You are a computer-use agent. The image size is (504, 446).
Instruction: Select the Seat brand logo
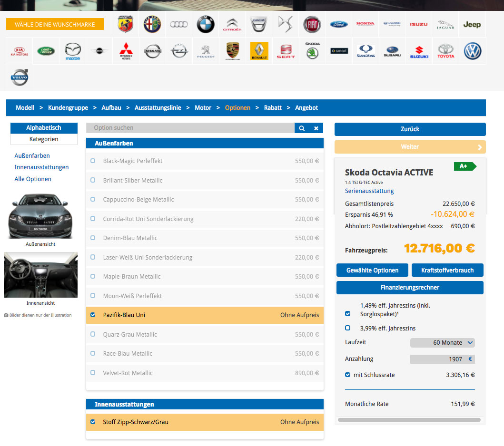click(286, 51)
